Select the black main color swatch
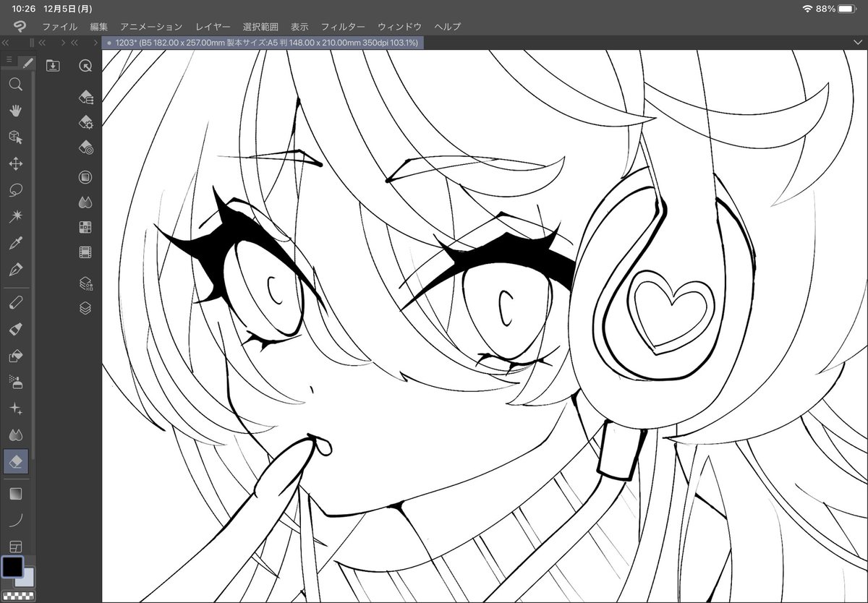The width and height of the screenshot is (868, 603). pos(12,566)
